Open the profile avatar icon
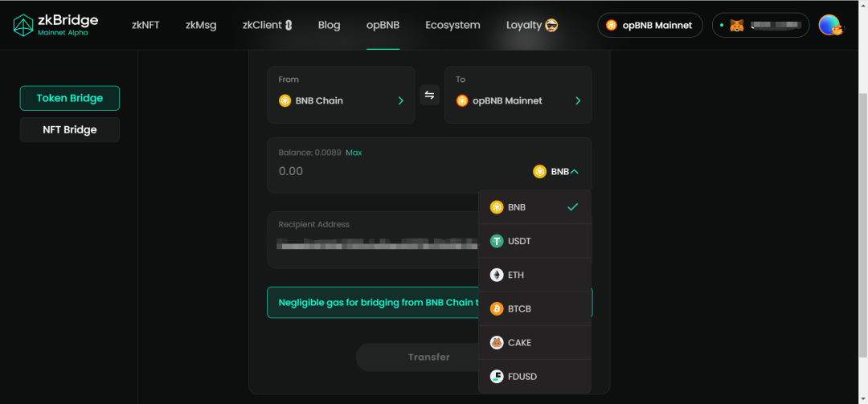The image size is (868, 404). tap(830, 25)
